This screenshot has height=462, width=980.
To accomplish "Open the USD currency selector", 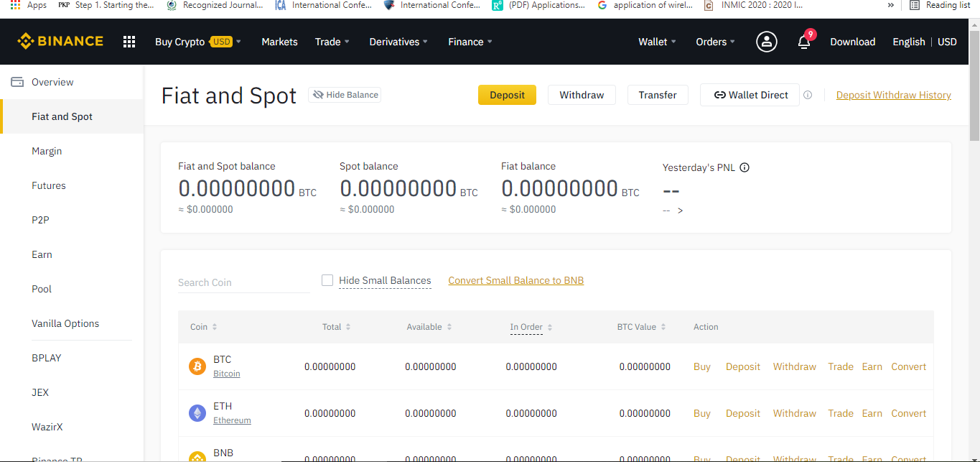I will click(x=947, y=42).
